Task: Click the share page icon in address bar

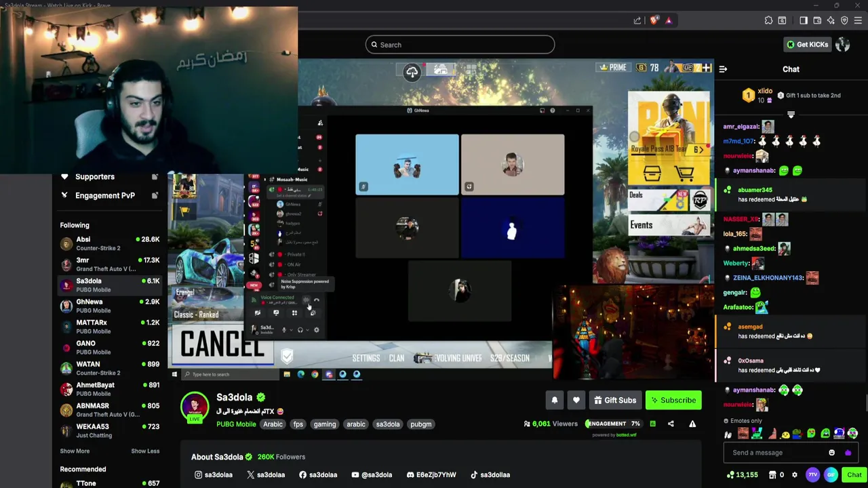Action: pos(637,21)
